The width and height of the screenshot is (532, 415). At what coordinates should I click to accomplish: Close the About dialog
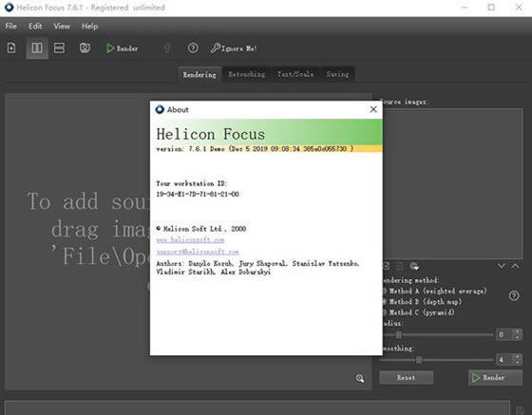[x=373, y=109]
